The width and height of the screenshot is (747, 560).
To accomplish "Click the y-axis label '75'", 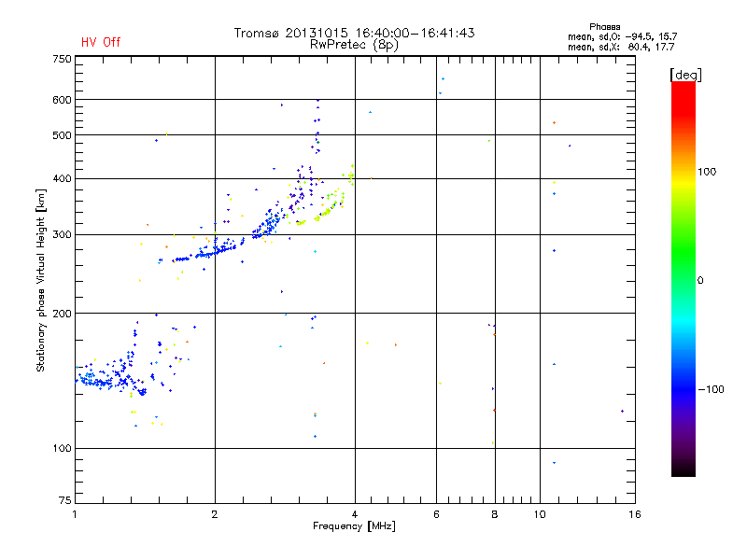I will coord(65,500).
